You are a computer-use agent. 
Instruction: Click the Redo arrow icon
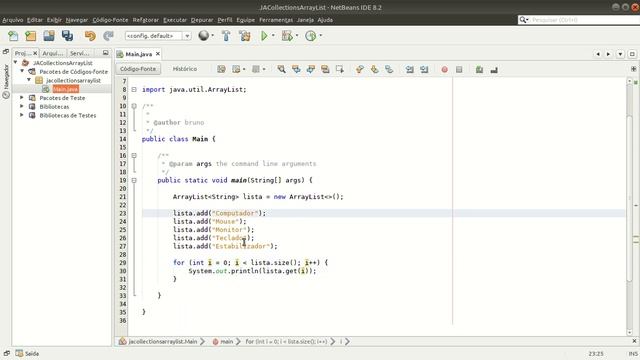click(x=108, y=36)
